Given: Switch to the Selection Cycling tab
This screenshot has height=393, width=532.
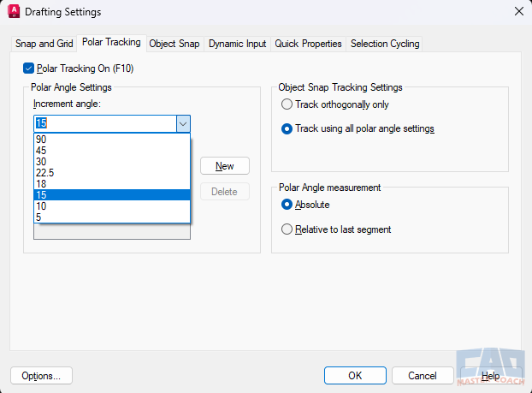Looking at the screenshot, I should pyautogui.click(x=385, y=44).
